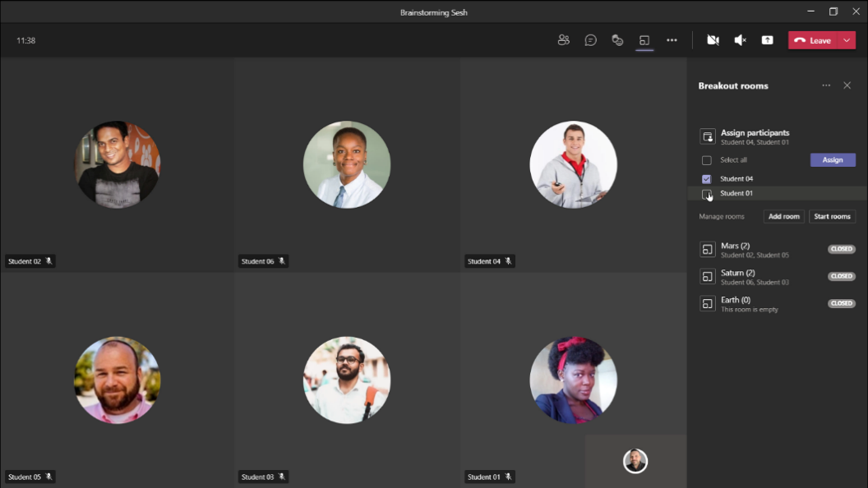
Task: Open more meeting actions
Action: tap(671, 39)
